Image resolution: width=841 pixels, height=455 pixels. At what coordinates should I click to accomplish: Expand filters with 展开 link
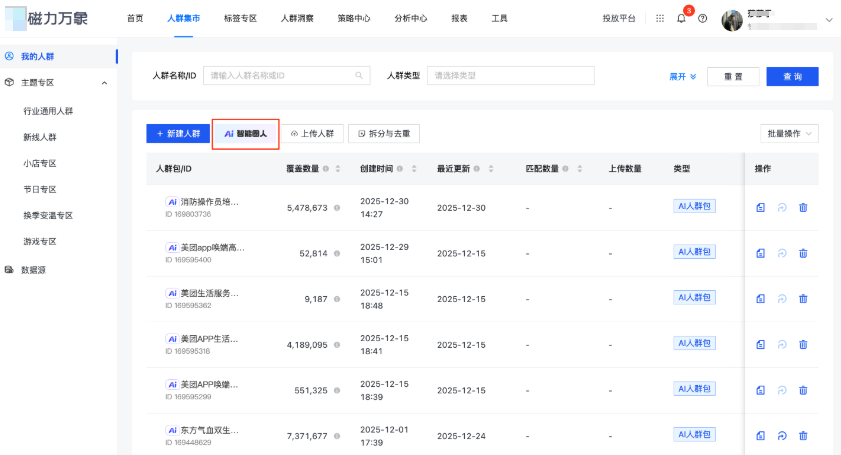point(683,77)
